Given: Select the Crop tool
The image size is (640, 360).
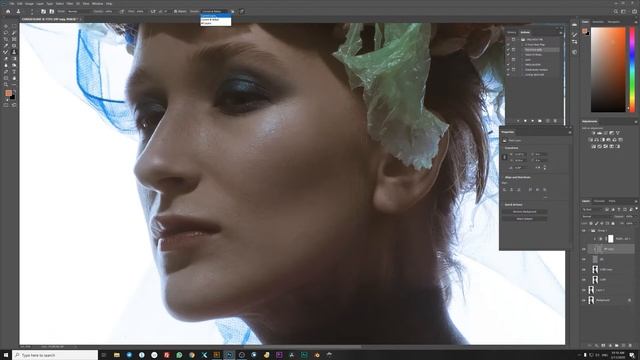Looking at the screenshot, I should 6,39.
